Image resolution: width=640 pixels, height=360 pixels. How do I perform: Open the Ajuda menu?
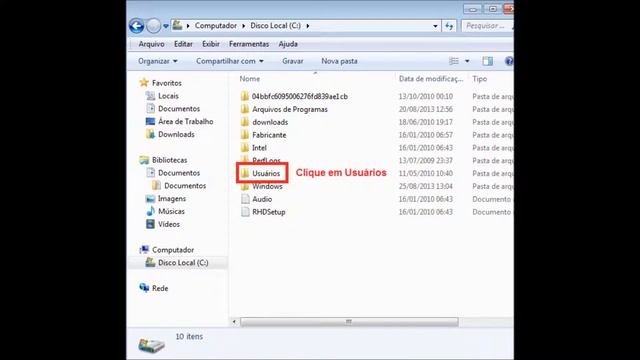[x=288, y=44]
